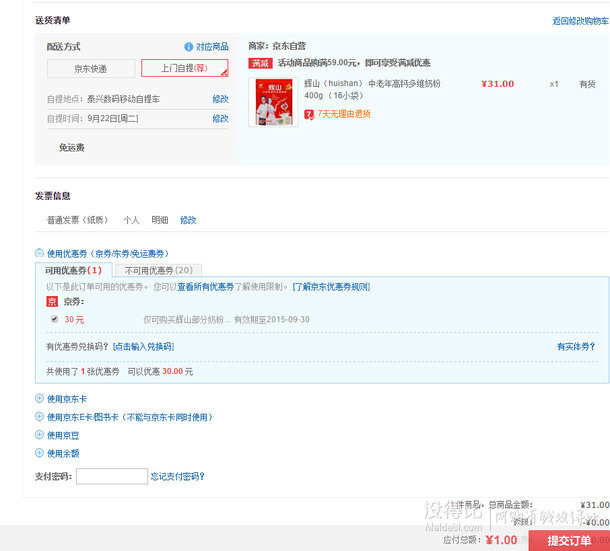Open the 查看所有优惠券 link

point(205,287)
